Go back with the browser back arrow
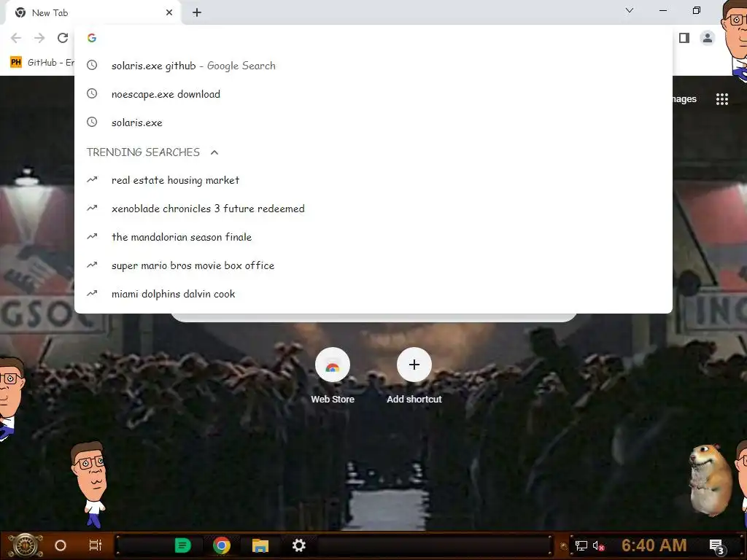747x560 pixels. 16,38
